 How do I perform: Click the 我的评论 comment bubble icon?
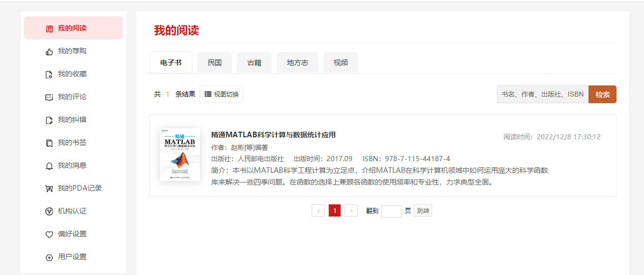49,97
